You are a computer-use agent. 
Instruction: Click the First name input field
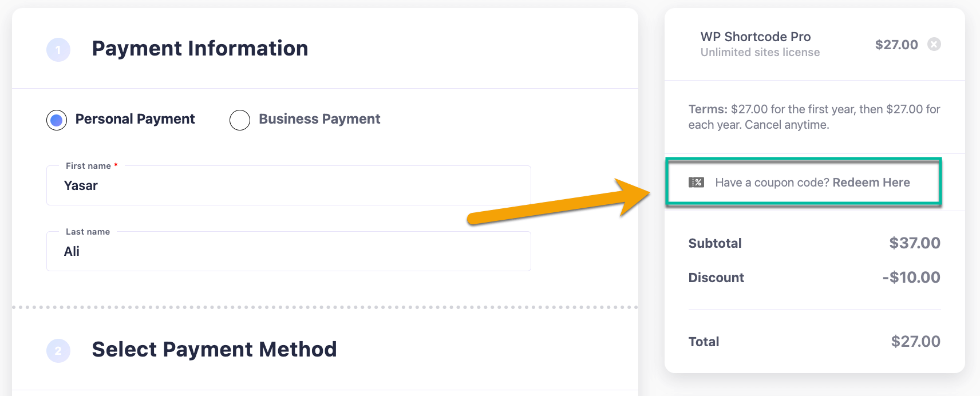tap(289, 186)
